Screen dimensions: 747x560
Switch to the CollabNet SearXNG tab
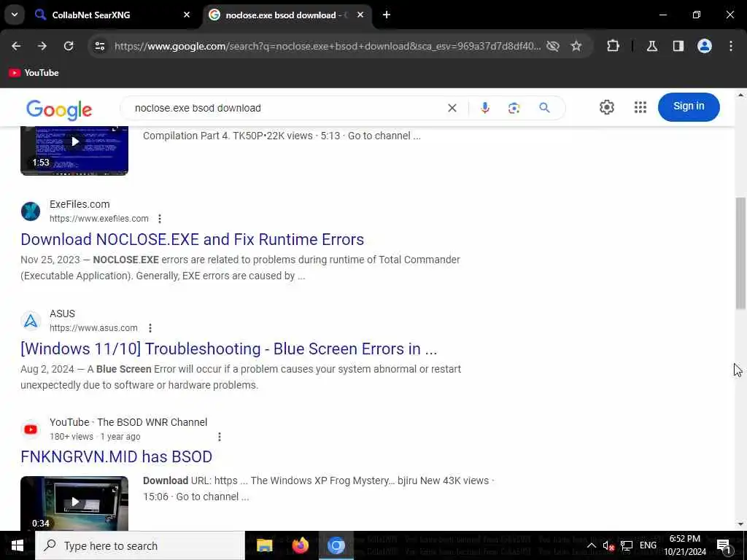click(113, 15)
